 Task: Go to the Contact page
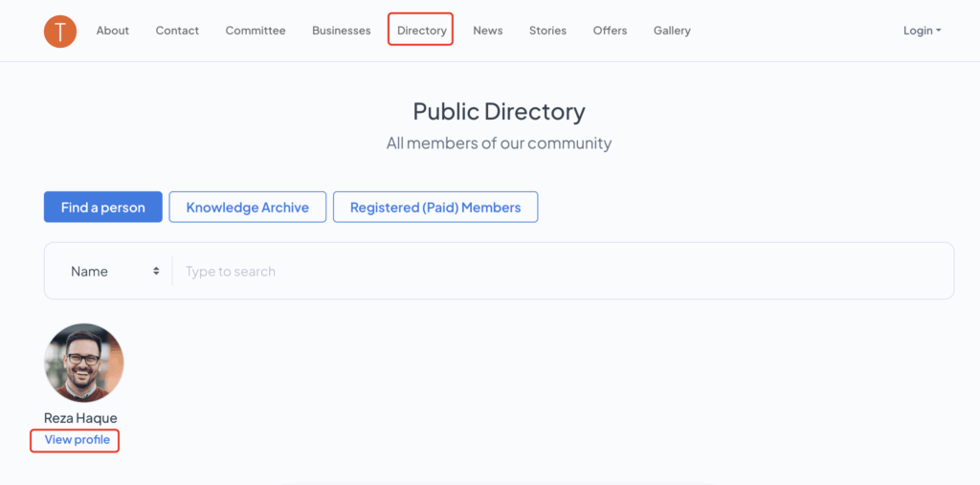[177, 31]
